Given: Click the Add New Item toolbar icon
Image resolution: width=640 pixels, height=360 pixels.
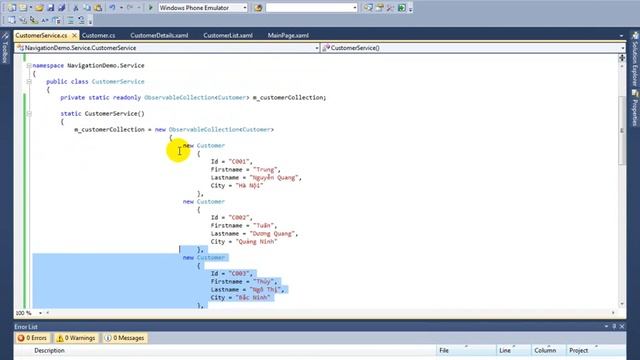Looking at the screenshot, I should point(23,8).
